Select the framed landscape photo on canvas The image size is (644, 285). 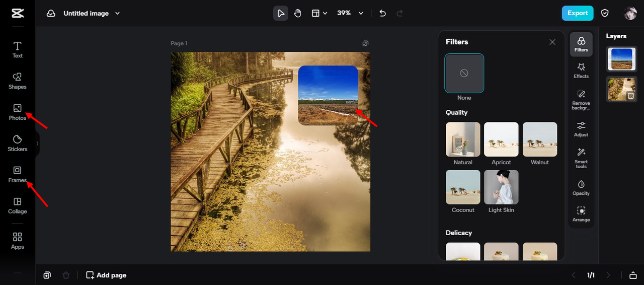pos(328,95)
